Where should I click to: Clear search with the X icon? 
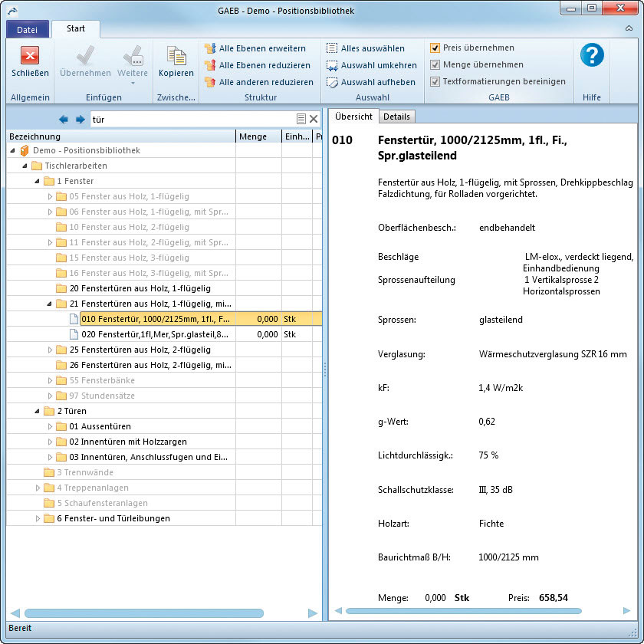pyautogui.click(x=314, y=119)
